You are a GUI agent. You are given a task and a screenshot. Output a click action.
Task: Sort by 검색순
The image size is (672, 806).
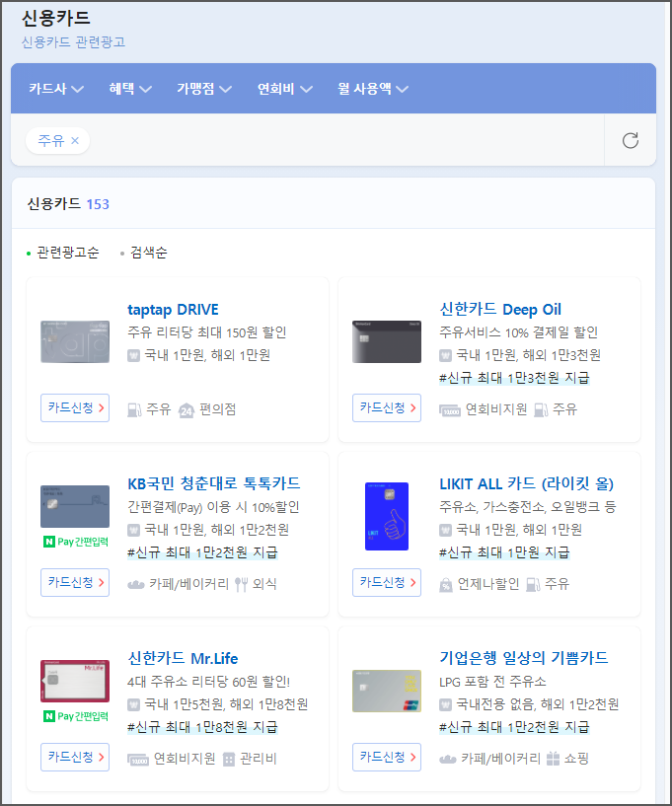(x=143, y=253)
